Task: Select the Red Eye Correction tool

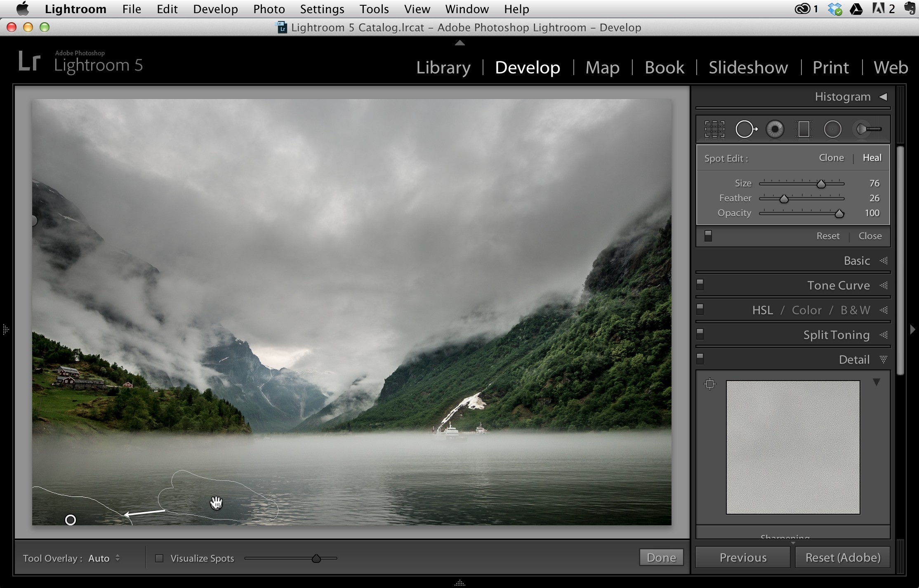Action: click(x=775, y=129)
